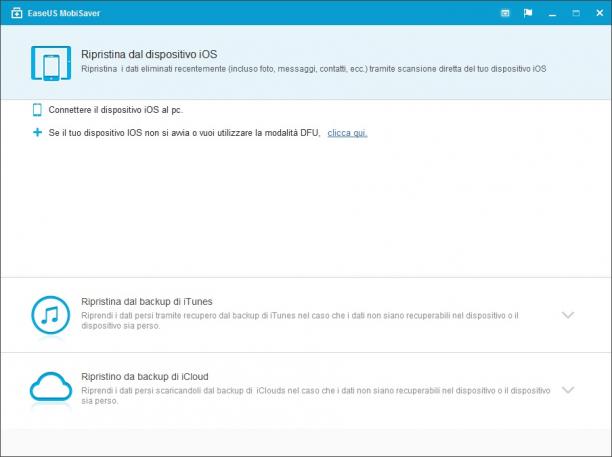This screenshot has height=457, width=612.
Task: Click the EaseUS MobiSaver first-aid logo icon
Action: pyautogui.click(x=16, y=13)
